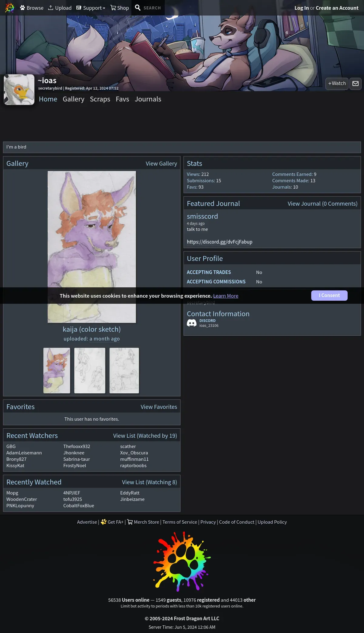364x633 pixels.
Task: Click View Journal (0 Comments) link
Action: [322, 204]
